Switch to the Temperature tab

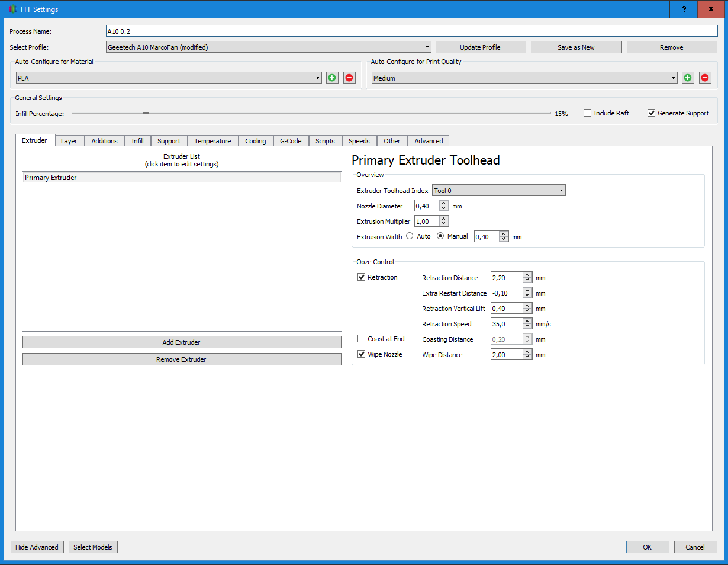[212, 141]
